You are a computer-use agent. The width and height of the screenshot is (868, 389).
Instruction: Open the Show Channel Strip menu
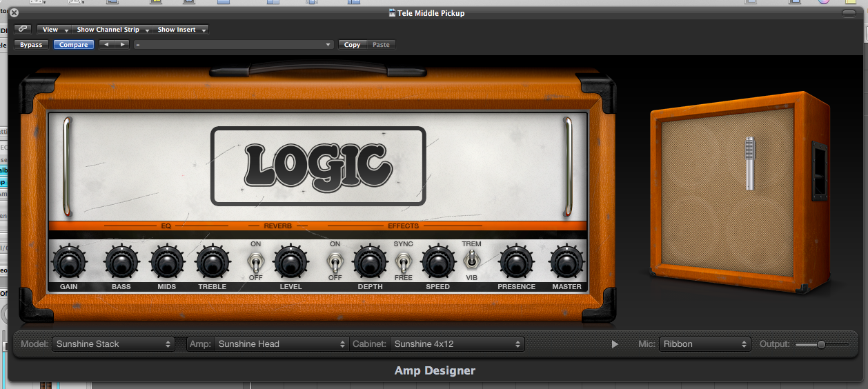[112, 30]
